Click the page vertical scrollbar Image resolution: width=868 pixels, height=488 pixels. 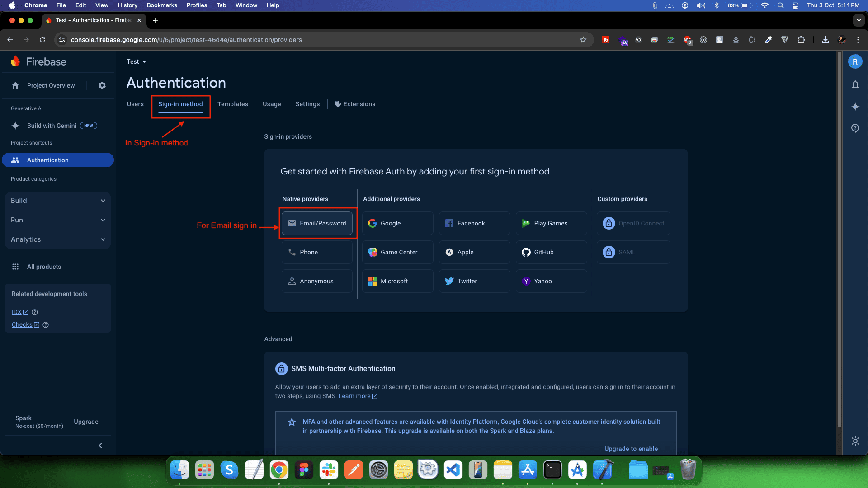click(839, 239)
